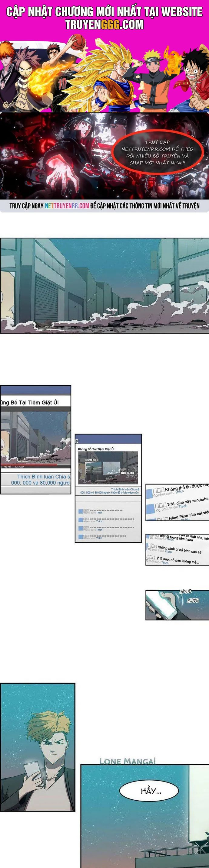Click the street explosion manga panel
The width and height of the screenshot is (209, 868).
point(104,286)
